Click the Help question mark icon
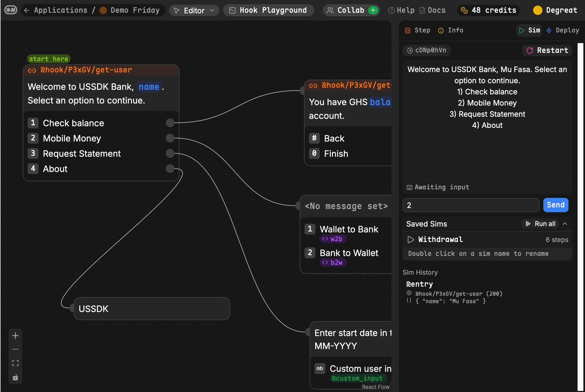 (391, 10)
